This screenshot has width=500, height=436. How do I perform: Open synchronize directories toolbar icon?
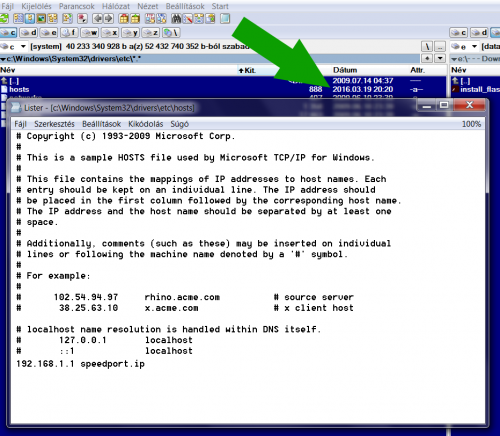pos(199,18)
